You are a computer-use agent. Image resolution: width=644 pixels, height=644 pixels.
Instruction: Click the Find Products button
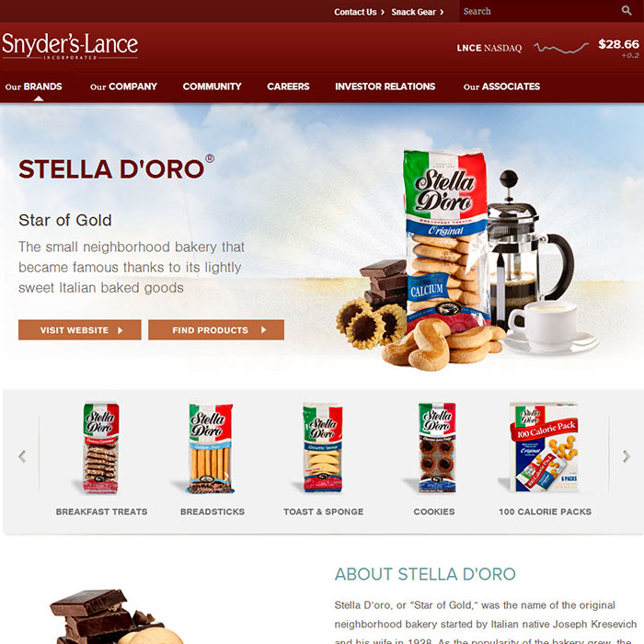click(216, 329)
